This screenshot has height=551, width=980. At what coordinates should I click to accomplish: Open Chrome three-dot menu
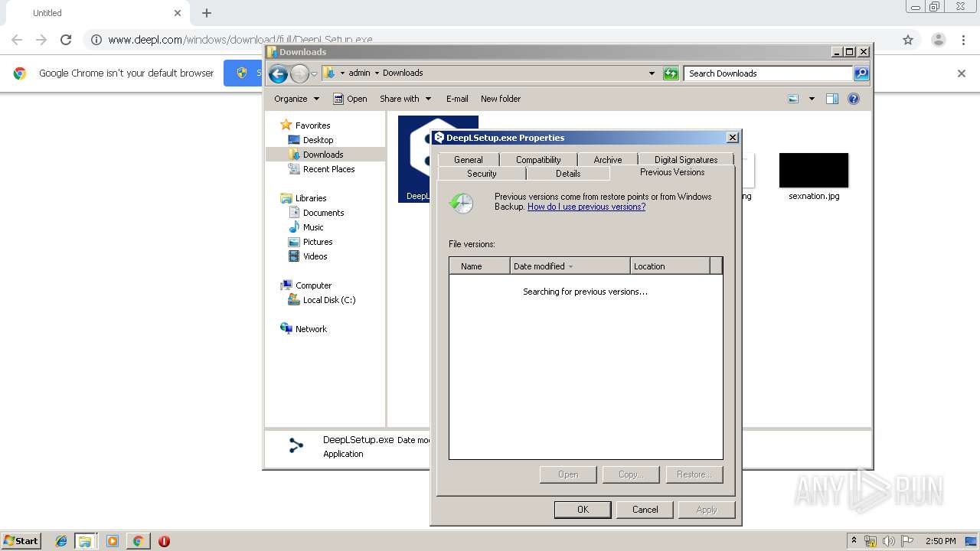tap(964, 40)
